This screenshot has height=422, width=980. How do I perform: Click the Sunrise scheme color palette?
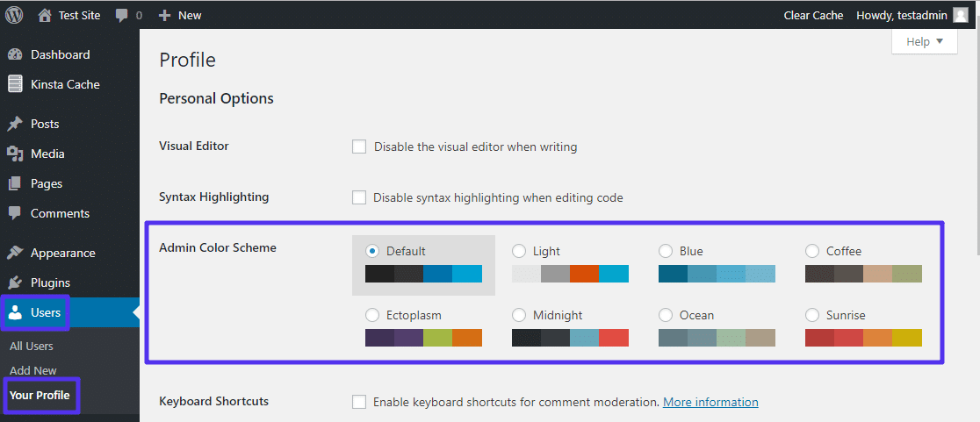click(863, 338)
